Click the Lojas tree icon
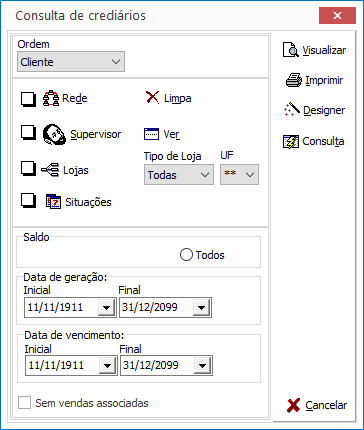Image resolution: width=364 pixels, height=430 pixels. (50, 170)
